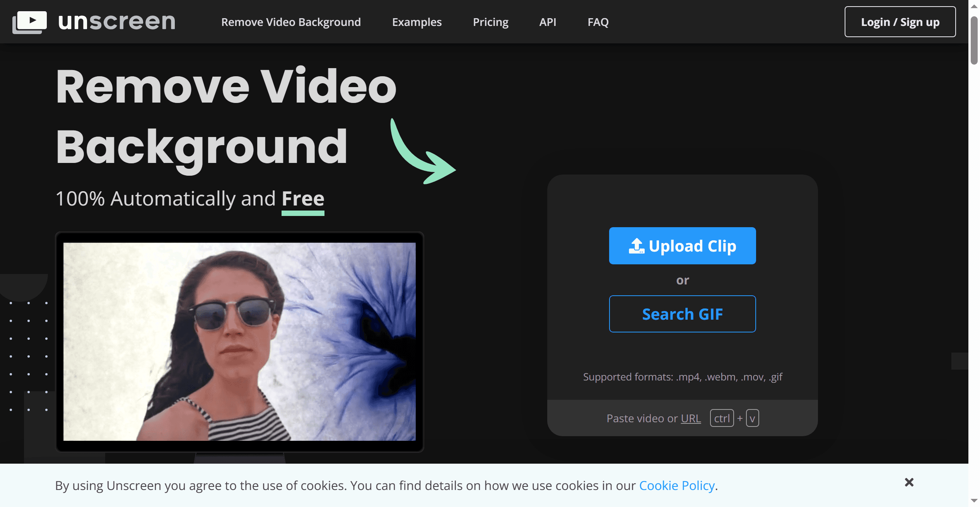The height and width of the screenshot is (507, 980).
Task: Click the Unscreen play logo icon
Action: [29, 22]
